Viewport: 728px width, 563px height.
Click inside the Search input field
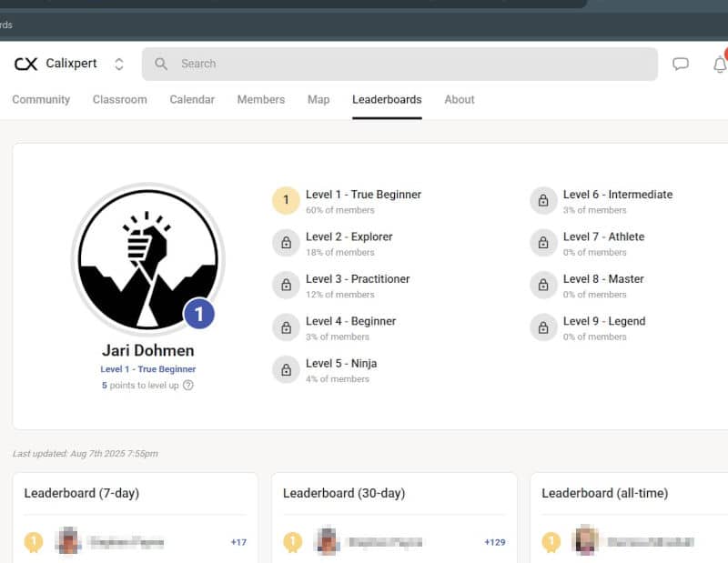click(x=364, y=64)
